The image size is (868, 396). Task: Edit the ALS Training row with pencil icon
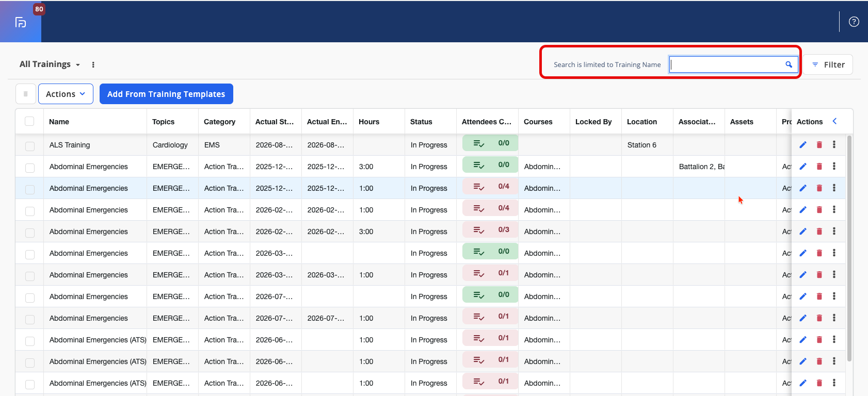[803, 145]
